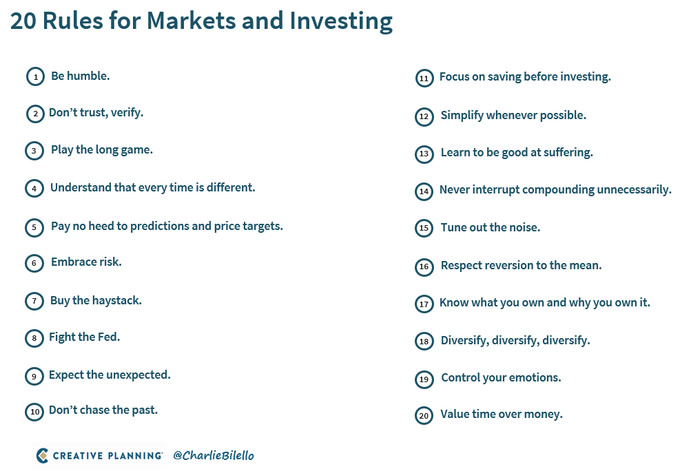This screenshot has width=680, height=471.
Task: Open the @CharlieBilello handle
Action: (x=213, y=455)
